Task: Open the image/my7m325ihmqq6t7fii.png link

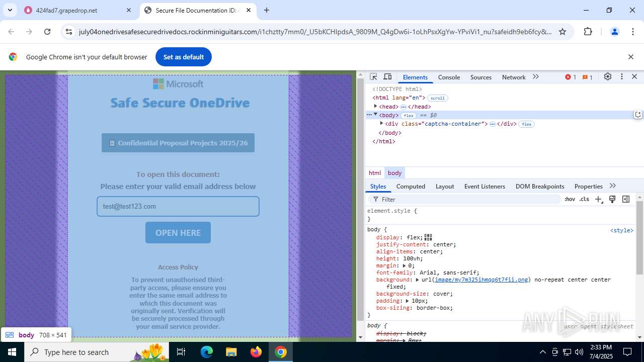Action: pos(481,280)
